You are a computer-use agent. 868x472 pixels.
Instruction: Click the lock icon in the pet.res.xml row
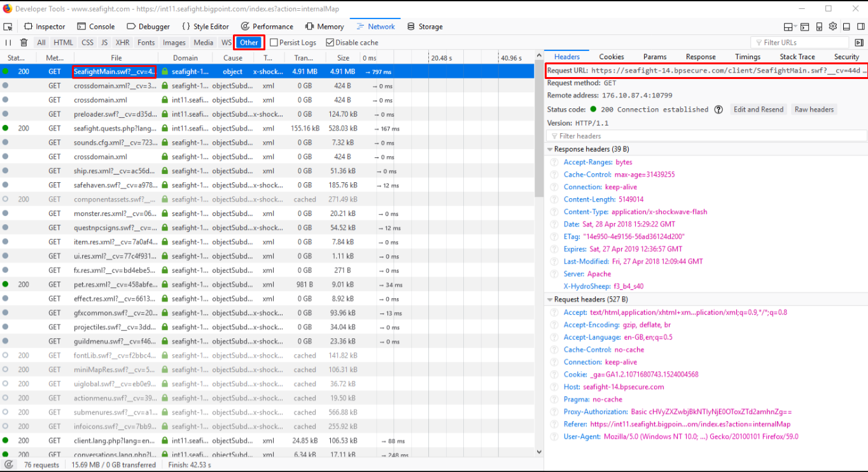tap(165, 285)
